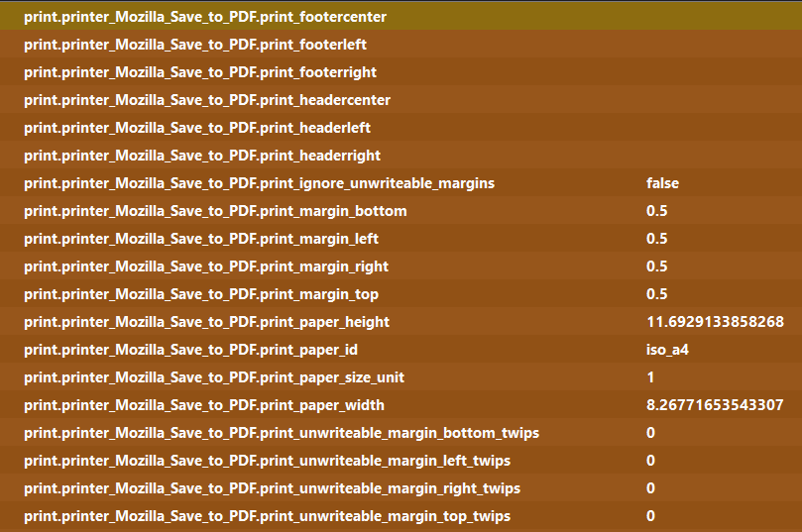
Task: Click the print_headercenter preference entry
Action: click(207, 100)
